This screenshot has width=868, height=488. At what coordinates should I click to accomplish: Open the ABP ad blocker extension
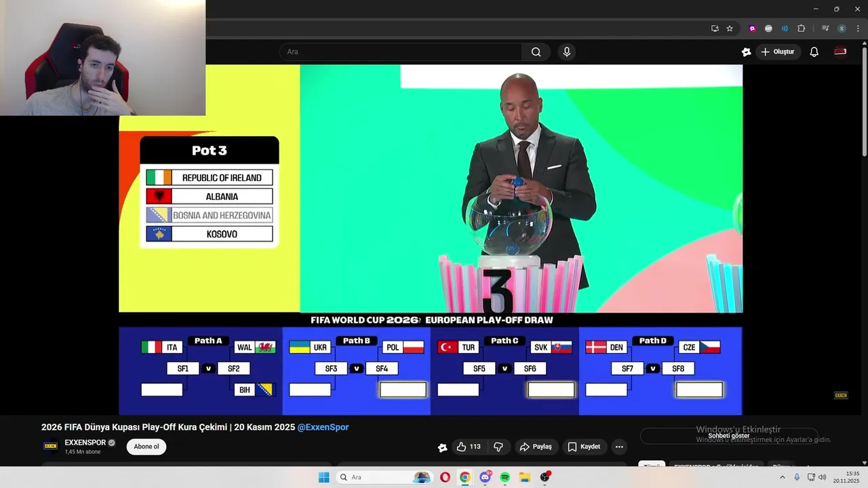point(768,28)
